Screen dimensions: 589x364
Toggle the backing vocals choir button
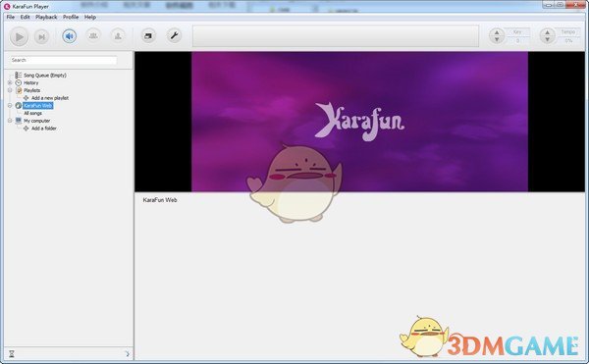click(x=93, y=36)
